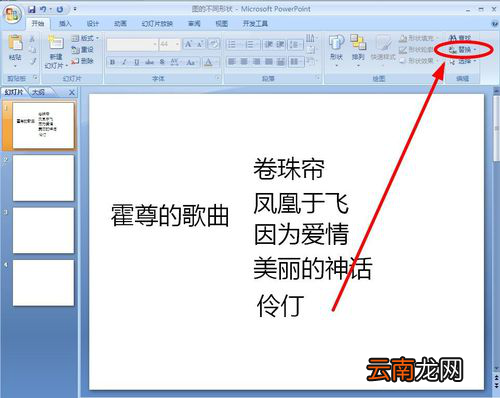Cut selection with the scissors icon
The image size is (500, 398).
coord(32,39)
